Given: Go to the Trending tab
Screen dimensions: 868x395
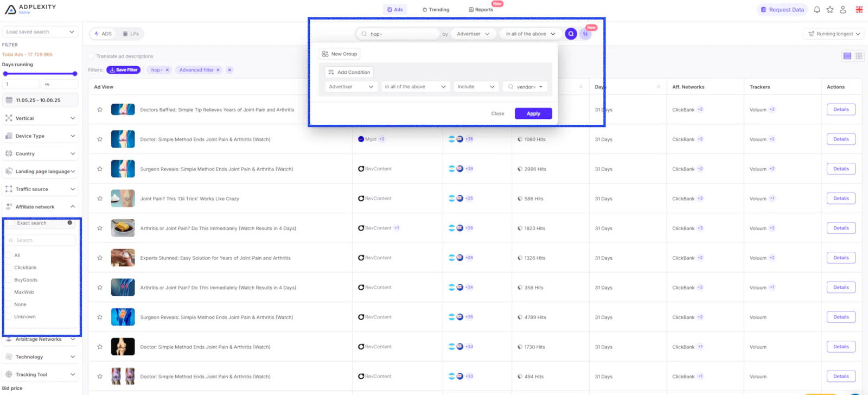Looking at the screenshot, I should [x=436, y=10].
